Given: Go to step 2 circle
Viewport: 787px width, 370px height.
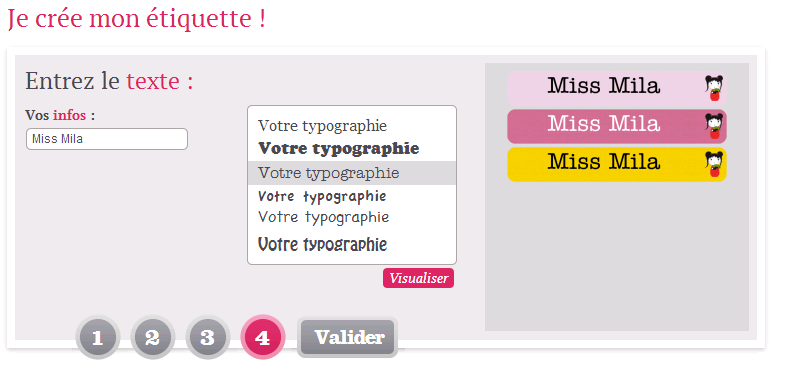Looking at the screenshot, I should click(x=153, y=337).
